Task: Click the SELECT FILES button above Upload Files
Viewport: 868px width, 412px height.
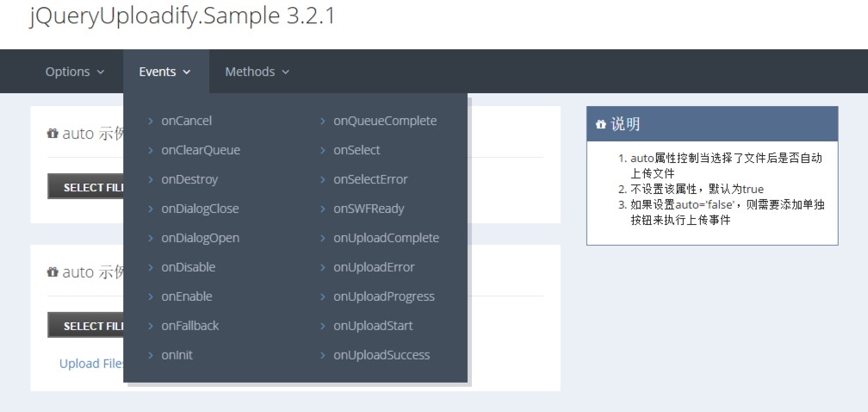Action: coord(86,325)
